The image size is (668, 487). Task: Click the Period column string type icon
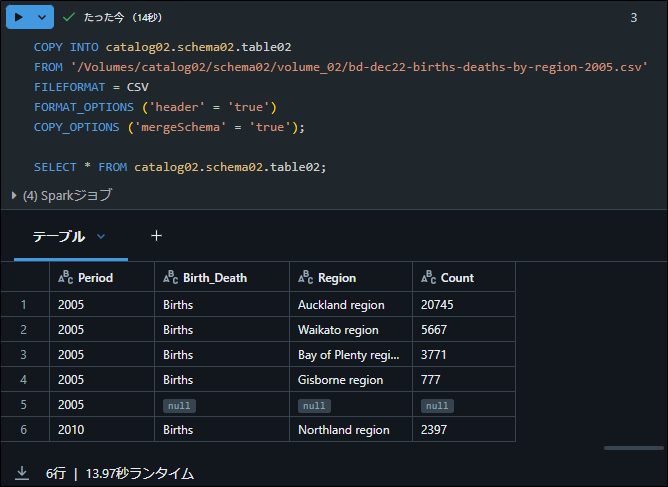[66, 277]
